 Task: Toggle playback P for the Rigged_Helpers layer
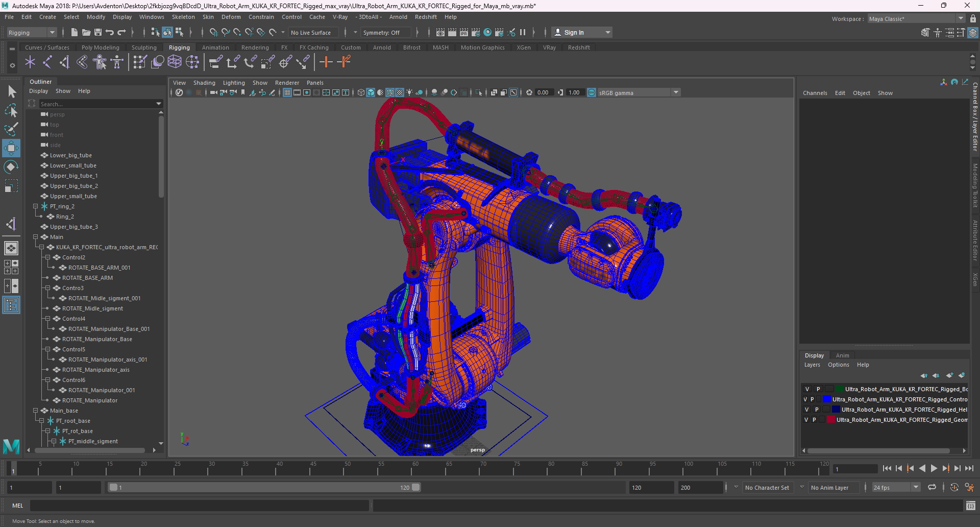point(817,410)
